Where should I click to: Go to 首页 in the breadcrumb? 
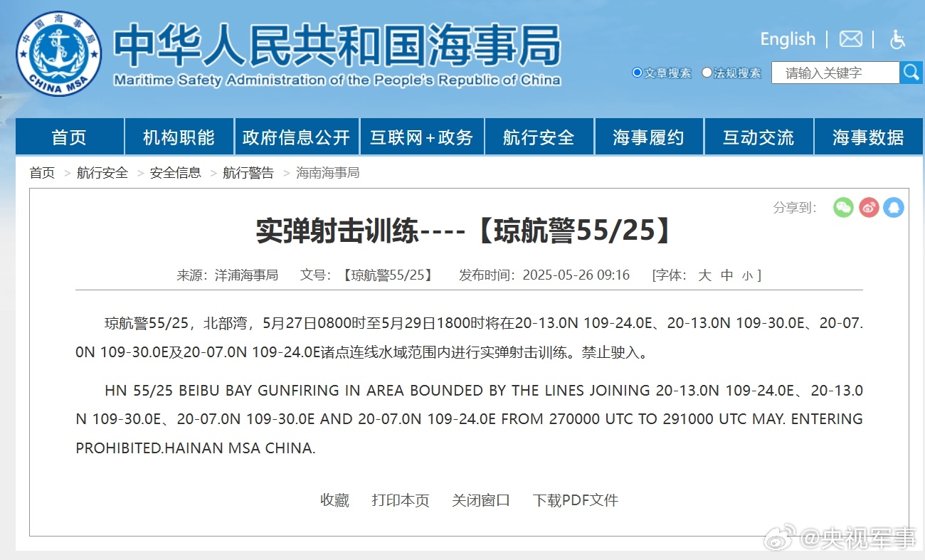42,173
